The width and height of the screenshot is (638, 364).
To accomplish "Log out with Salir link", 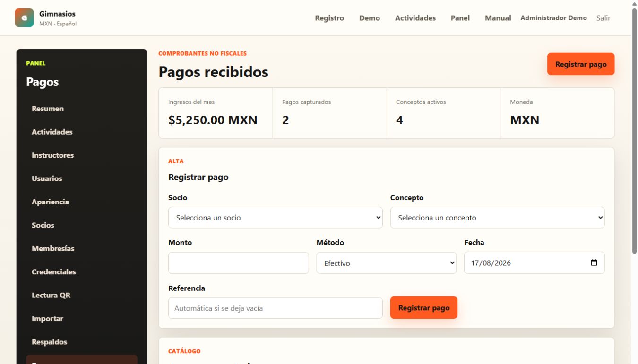I will coord(604,18).
